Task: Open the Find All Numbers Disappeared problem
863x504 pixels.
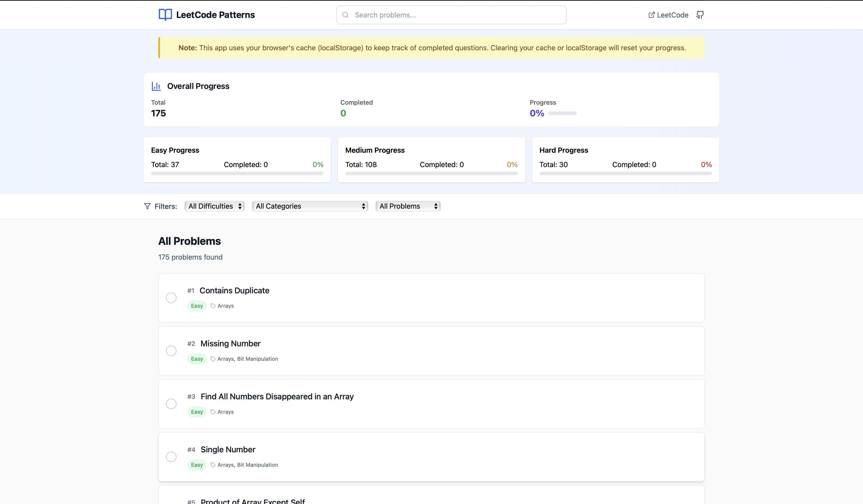Action: click(x=277, y=397)
